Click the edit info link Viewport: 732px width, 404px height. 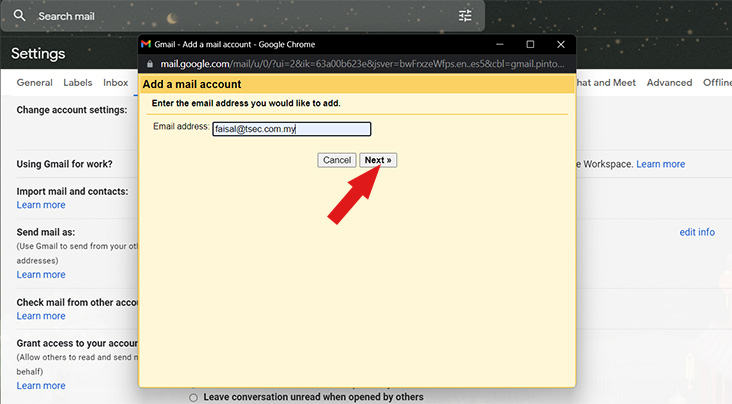697,232
